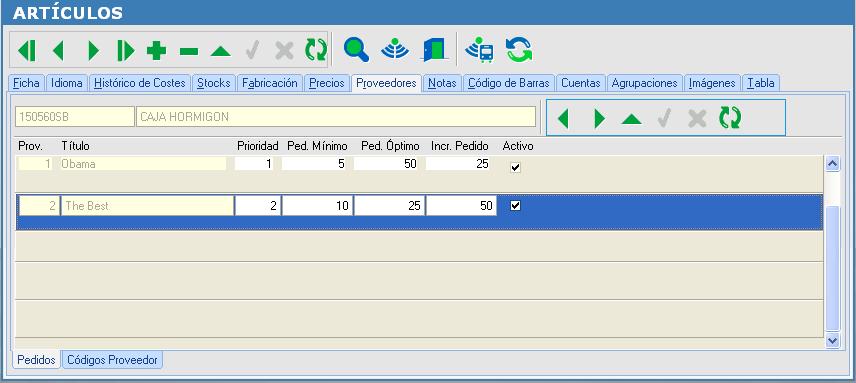The image size is (856, 383).
Task: Refresh supplier list in sub-toolbar
Action: click(x=730, y=118)
